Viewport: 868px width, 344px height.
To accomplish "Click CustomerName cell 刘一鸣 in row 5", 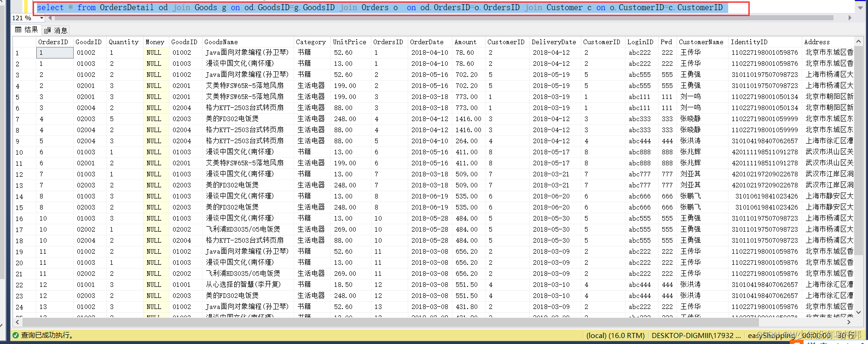I will [x=703, y=97].
